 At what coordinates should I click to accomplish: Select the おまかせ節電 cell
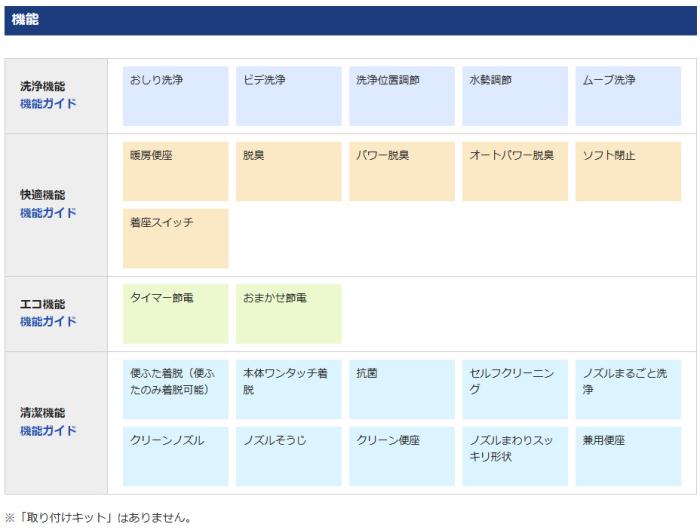coord(289,314)
